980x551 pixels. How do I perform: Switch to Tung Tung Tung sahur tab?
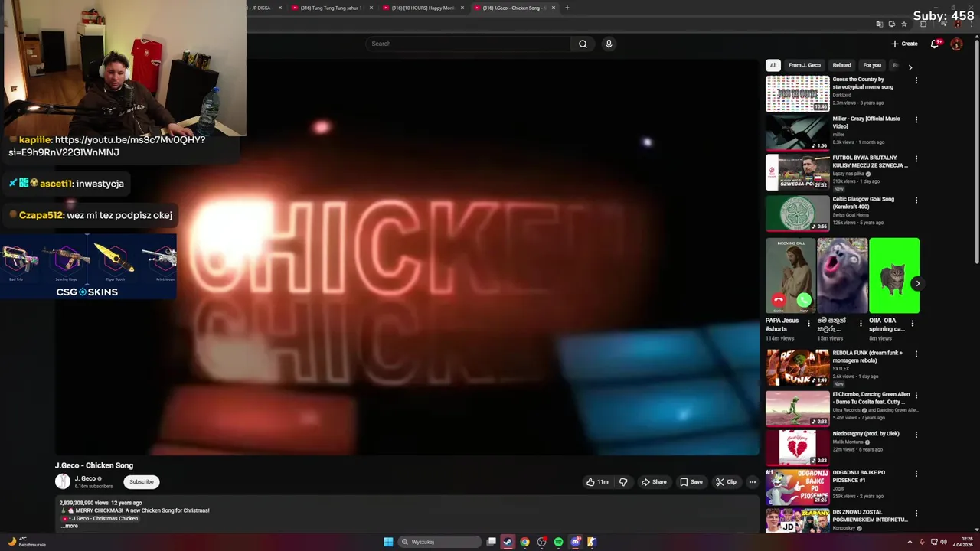[x=331, y=8]
